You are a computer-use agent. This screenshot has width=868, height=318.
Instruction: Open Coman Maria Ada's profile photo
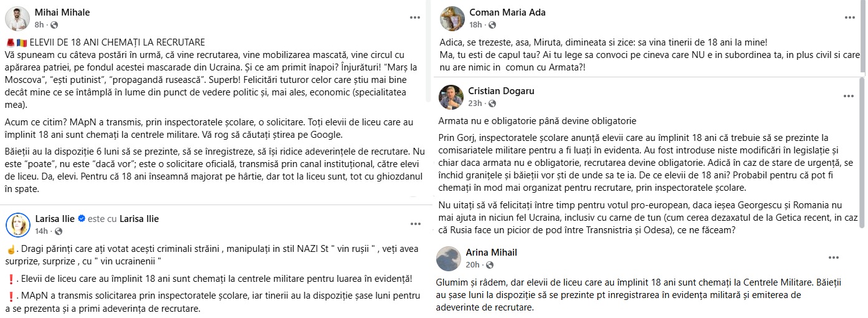tap(451, 19)
